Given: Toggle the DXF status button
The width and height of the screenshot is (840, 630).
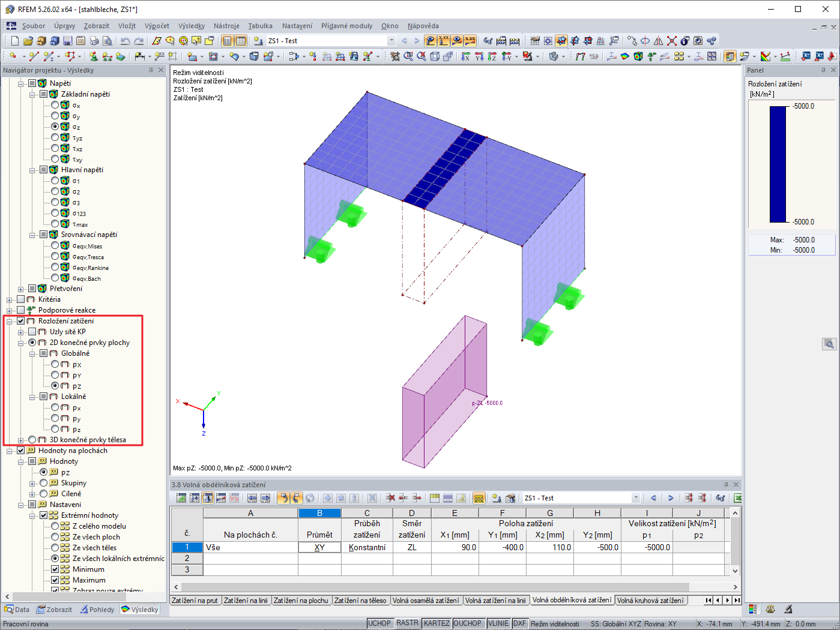Looking at the screenshot, I should click(520, 623).
